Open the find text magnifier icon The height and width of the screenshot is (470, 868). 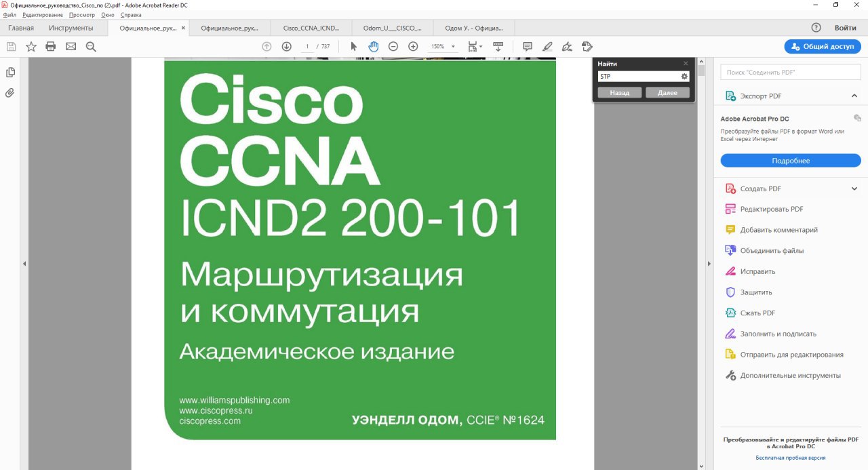coord(91,46)
